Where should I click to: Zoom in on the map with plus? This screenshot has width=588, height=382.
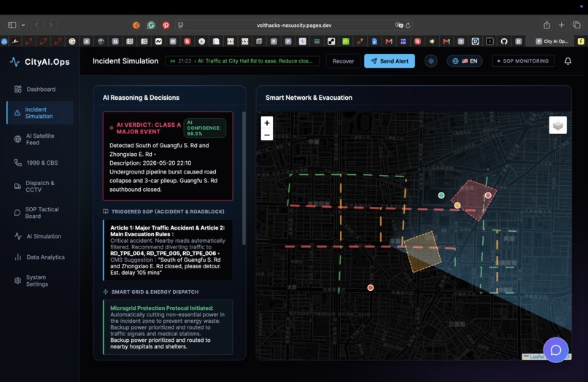coord(266,122)
